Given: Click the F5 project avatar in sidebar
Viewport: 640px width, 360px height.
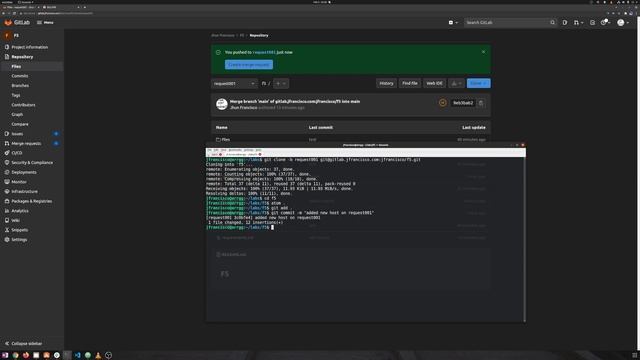Looking at the screenshot, I should tap(7, 36).
